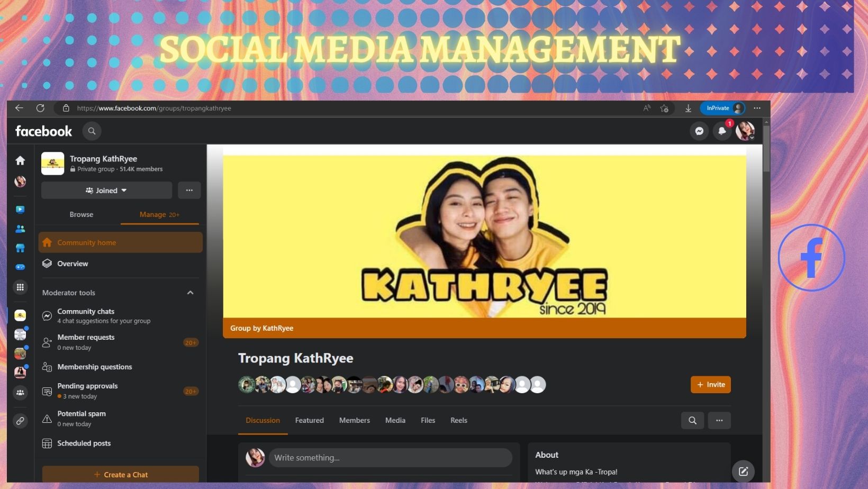The image size is (868, 489).
Task: Open Community home
Action: (x=121, y=242)
